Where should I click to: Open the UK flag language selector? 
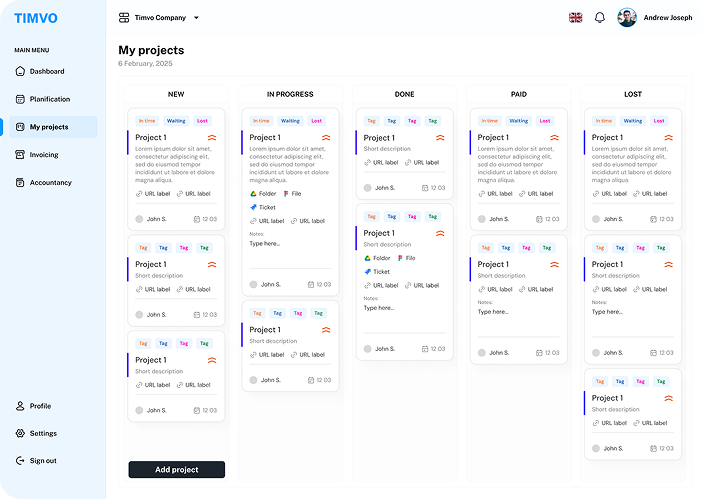(576, 17)
